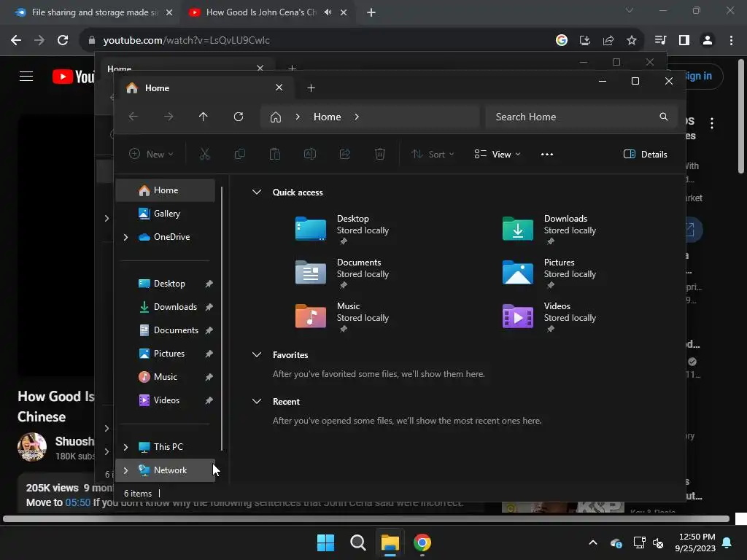
Task: Click Chrome's bookmark star icon
Action: (x=632, y=41)
